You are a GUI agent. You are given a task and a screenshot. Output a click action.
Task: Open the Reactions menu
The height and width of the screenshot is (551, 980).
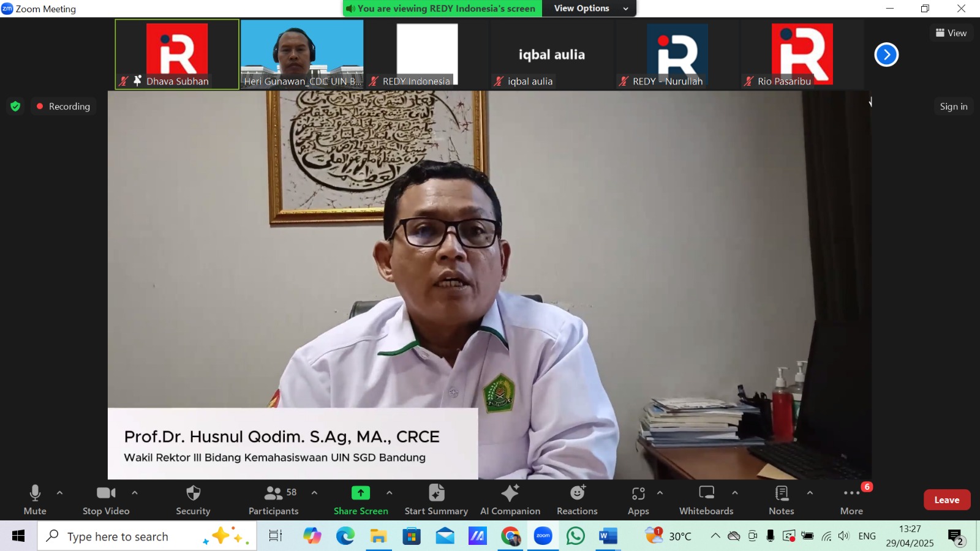point(577,500)
